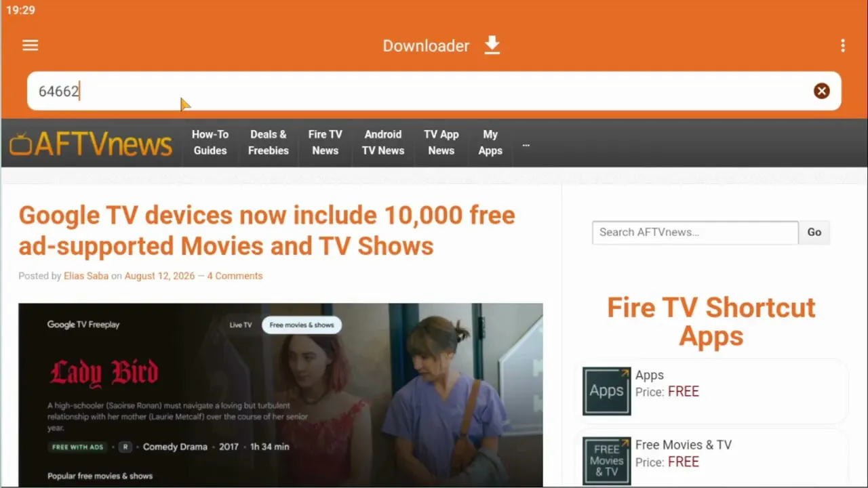Open the 4 Comments link

click(235, 276)
